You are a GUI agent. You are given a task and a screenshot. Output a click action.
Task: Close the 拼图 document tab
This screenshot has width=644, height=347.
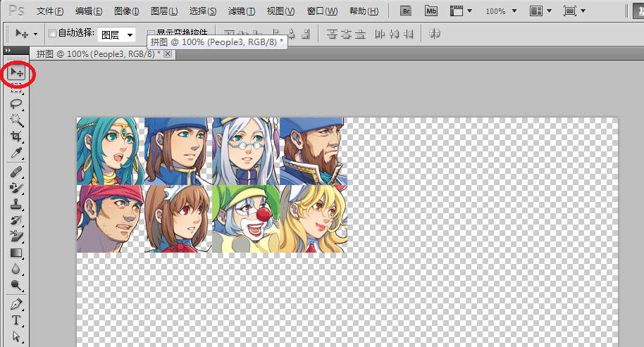point(168,54)
